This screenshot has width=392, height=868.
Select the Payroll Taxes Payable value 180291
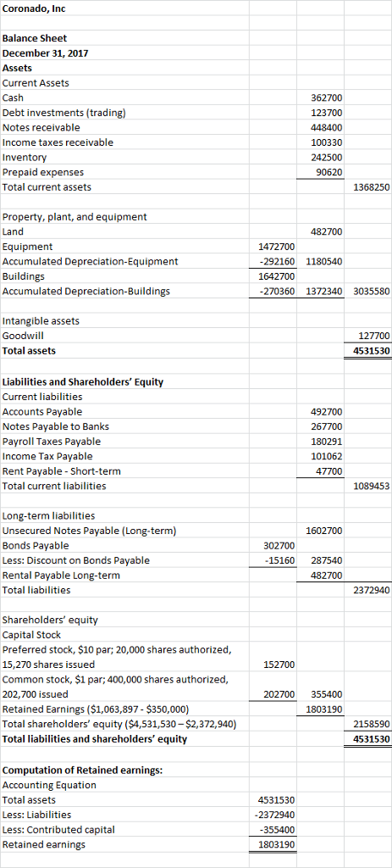click(328, 442)
